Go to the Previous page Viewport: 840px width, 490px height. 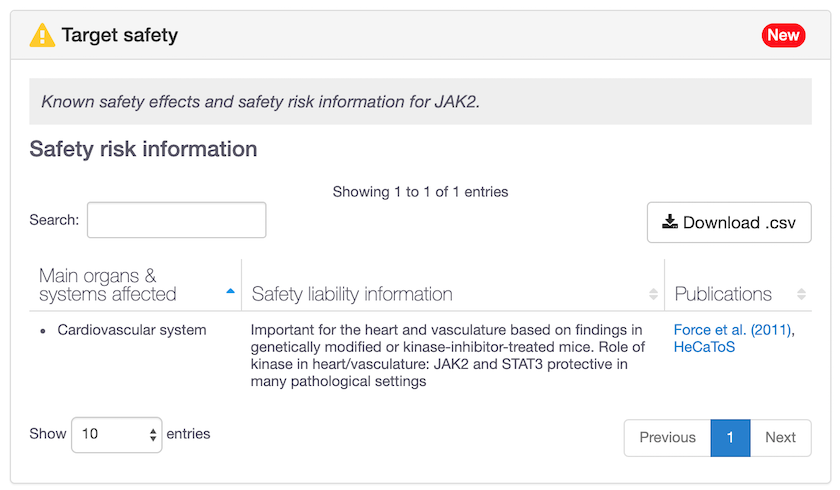coord(667,437)
